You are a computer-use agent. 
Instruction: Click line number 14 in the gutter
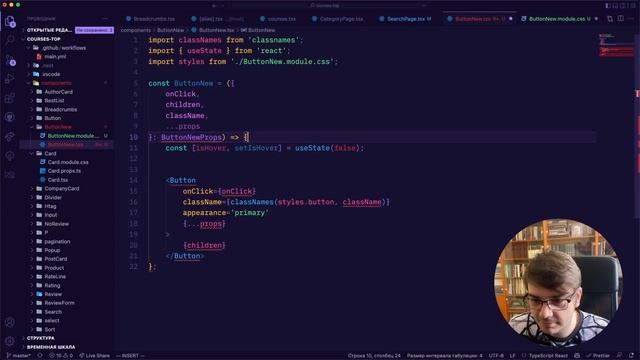pos(133,180)
